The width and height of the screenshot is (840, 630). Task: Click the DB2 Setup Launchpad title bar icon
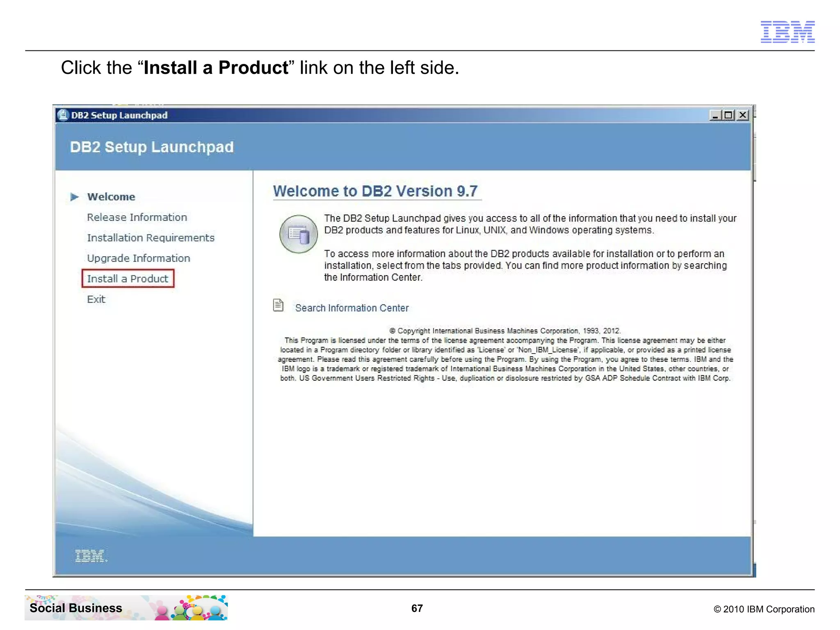(x=63, y=115)
